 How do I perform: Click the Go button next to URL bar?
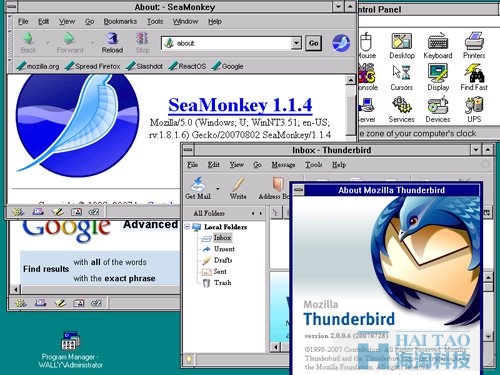coord(313,43)
